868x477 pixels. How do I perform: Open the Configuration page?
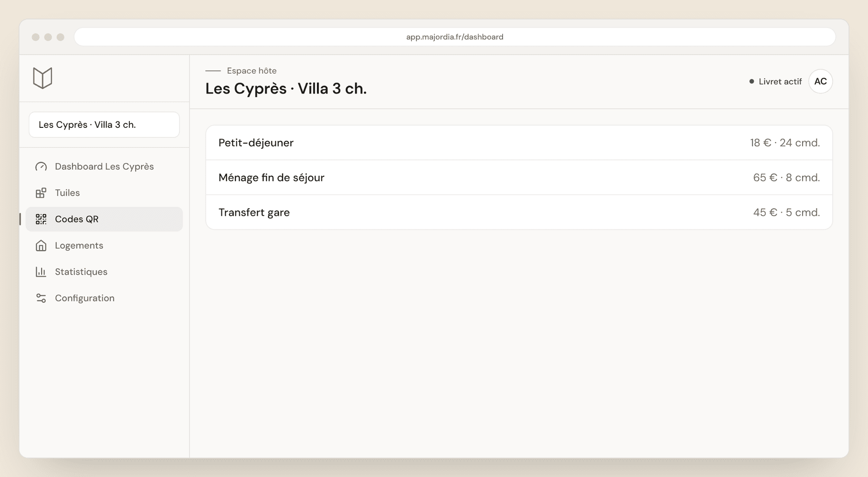coord(104,298)
